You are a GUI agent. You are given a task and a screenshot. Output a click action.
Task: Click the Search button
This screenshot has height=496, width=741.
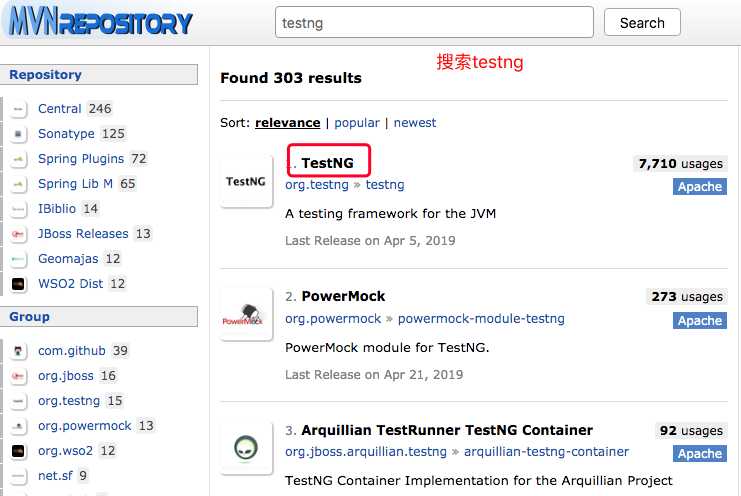click(x=642, y=23)
